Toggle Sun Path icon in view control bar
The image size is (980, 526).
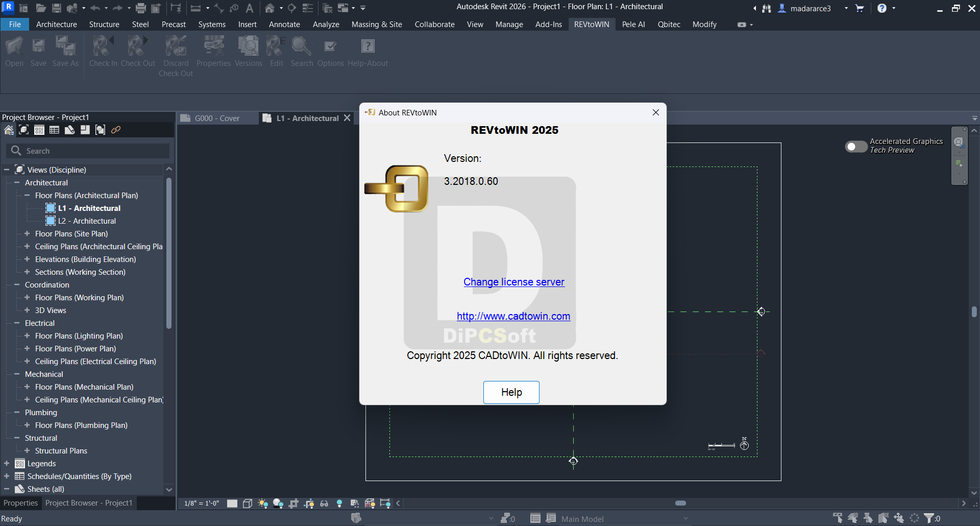(x=263, y=504)
